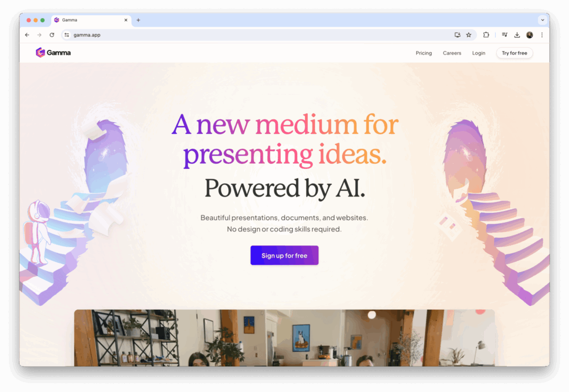Viewport: 569px width, 392px height.
Task: Reload the page with the refresh icon
Action: click(x=52, y=35)
